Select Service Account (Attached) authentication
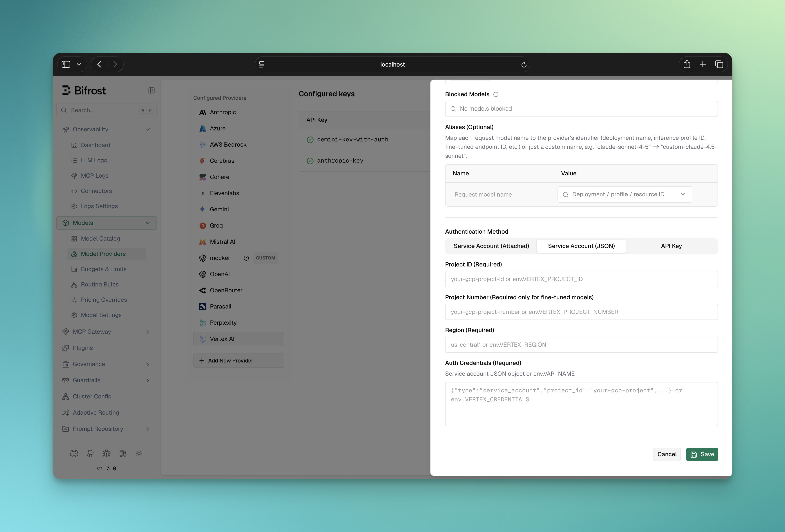This screenshot has height=532, width=785. 491,246
